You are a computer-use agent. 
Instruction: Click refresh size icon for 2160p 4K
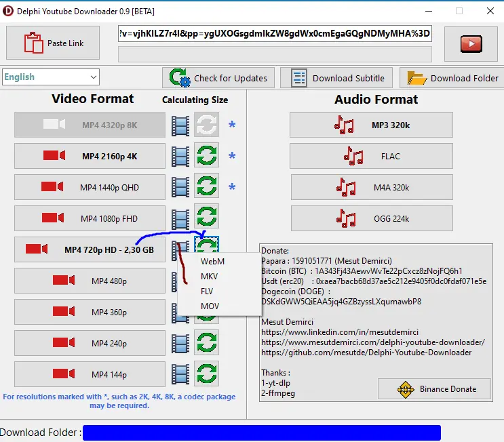207,155
